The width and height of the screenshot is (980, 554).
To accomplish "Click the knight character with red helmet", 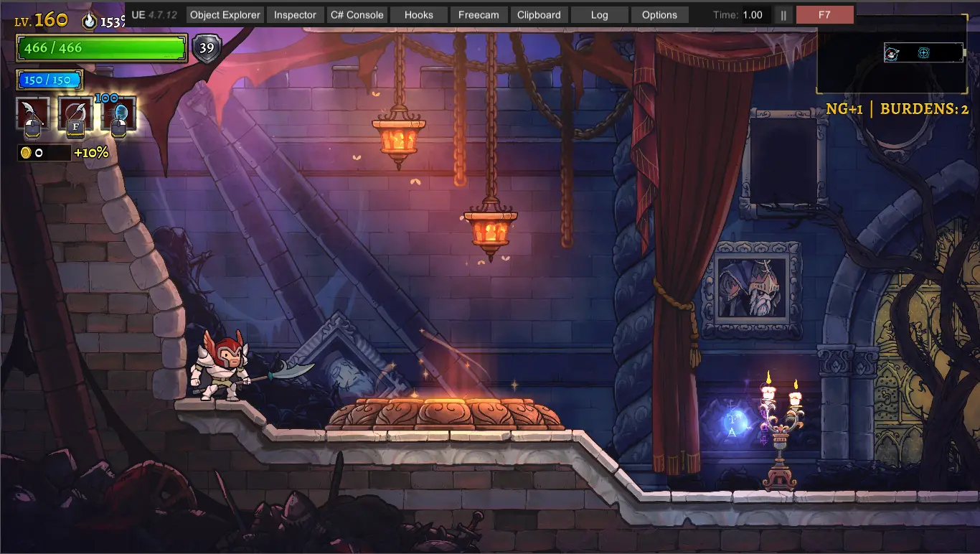I will pyautogui.click(x=222, y=366).
